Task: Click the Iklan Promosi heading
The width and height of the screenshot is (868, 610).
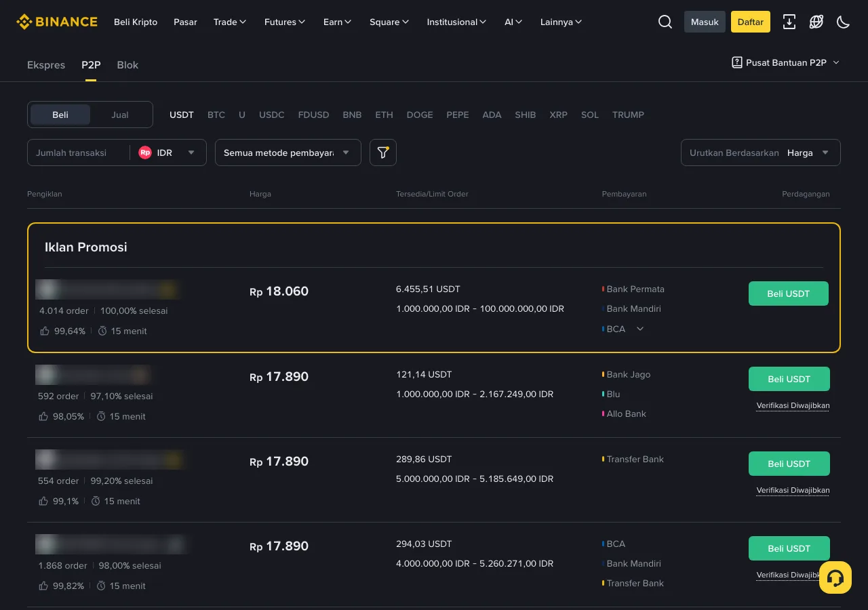Action: coord(86,247)
